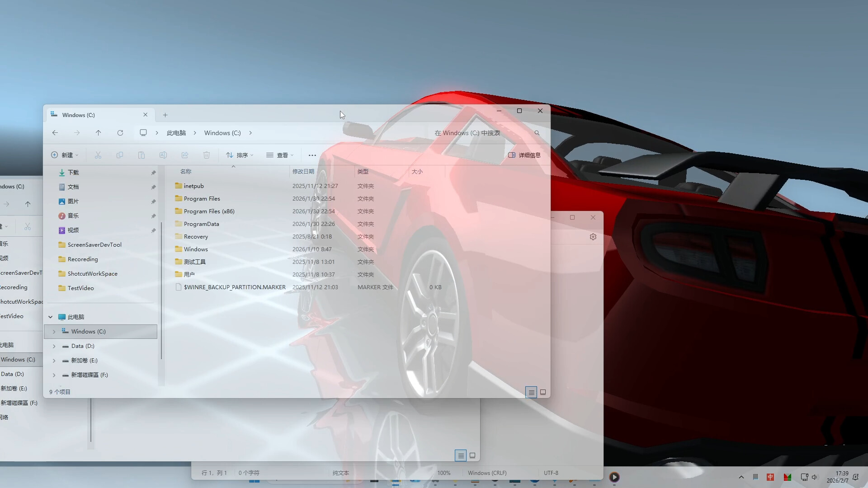Viewport: 868px width, 488px height.
Task: Click the Paste icon in the toolbar
Action: pos(142,155)
